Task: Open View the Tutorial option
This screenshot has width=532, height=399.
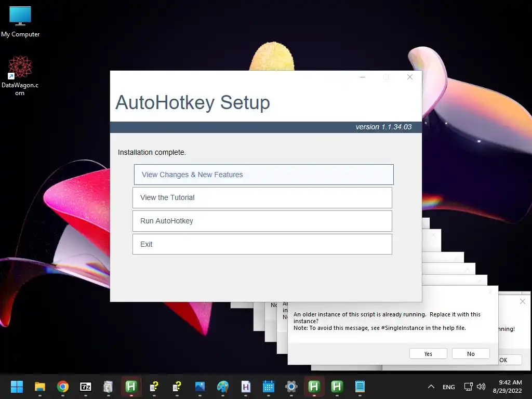Action: [x=262, y=197]
